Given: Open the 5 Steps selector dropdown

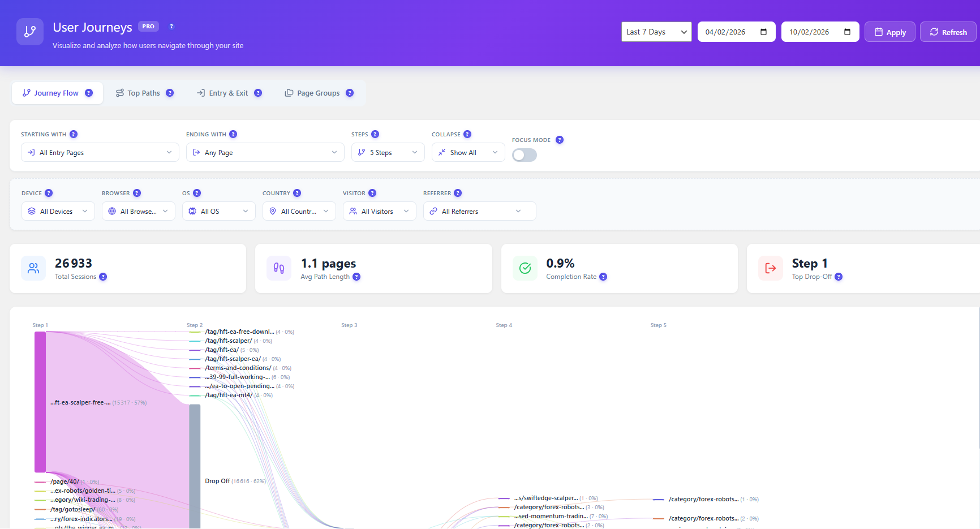Looking at the screenshot, I should 388,152.
